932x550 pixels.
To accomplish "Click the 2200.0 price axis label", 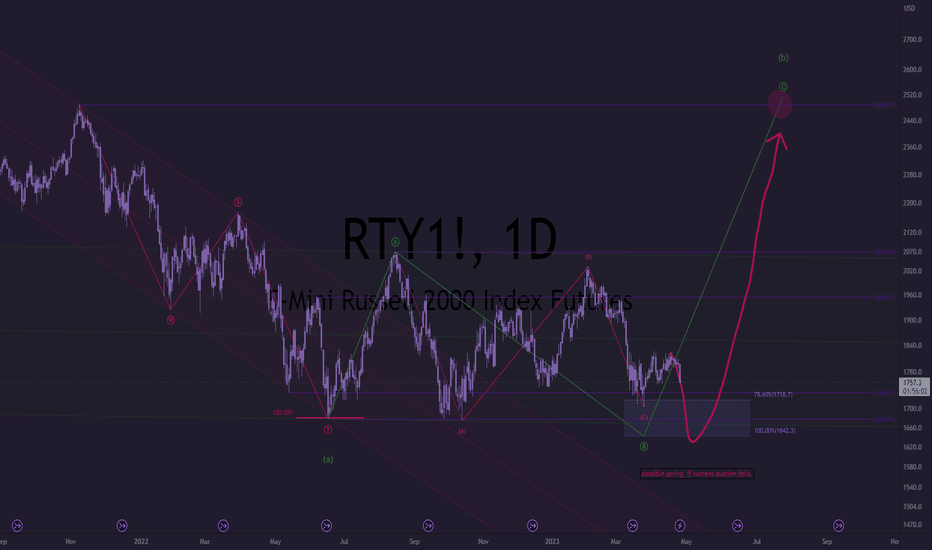I will pyautogui.click(x=912, y=203).
